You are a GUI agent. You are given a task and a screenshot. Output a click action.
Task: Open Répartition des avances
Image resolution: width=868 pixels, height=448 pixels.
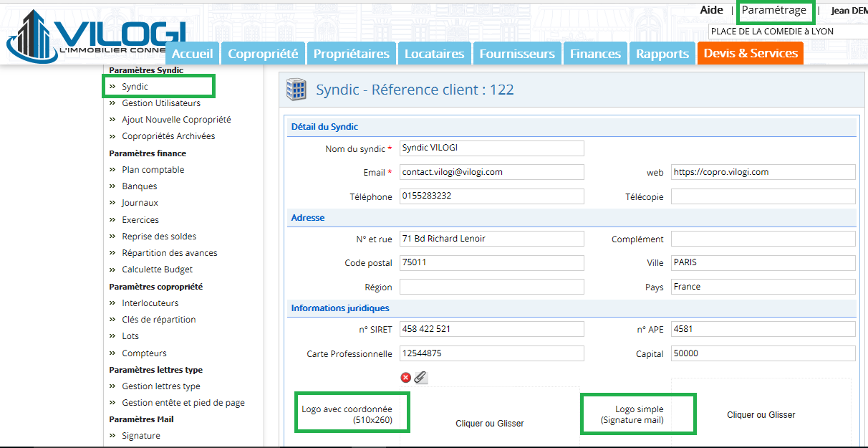170,253
